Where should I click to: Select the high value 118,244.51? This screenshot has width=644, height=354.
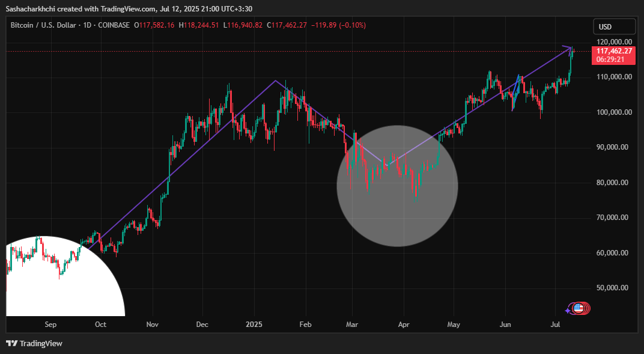(x=201, y=25)
